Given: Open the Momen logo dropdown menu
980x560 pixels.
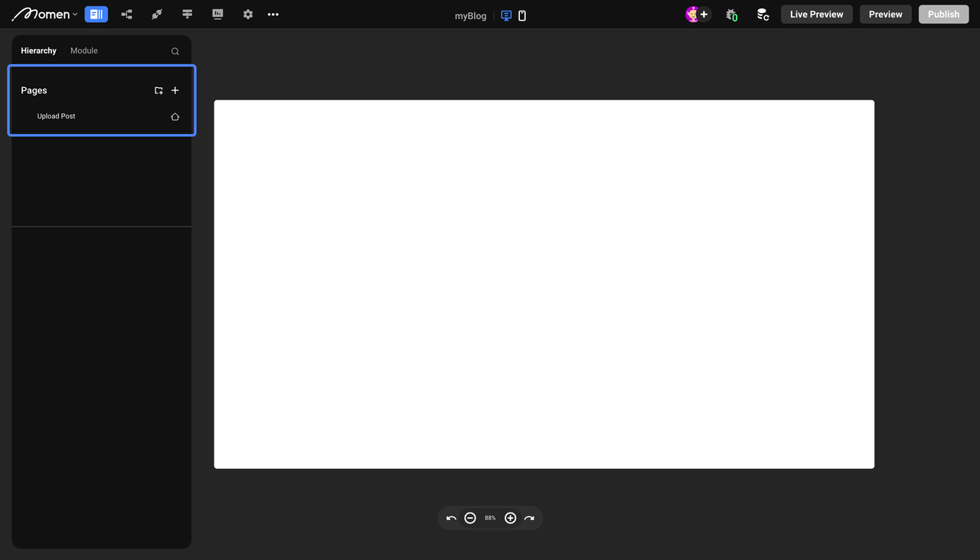Looking at the screenshot, I should click(45, 14).
